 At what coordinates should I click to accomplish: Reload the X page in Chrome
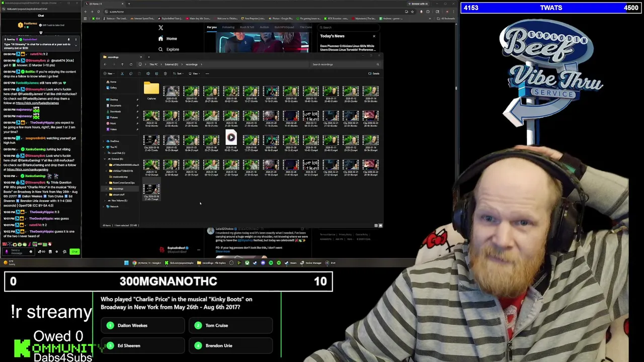[99, 12]
